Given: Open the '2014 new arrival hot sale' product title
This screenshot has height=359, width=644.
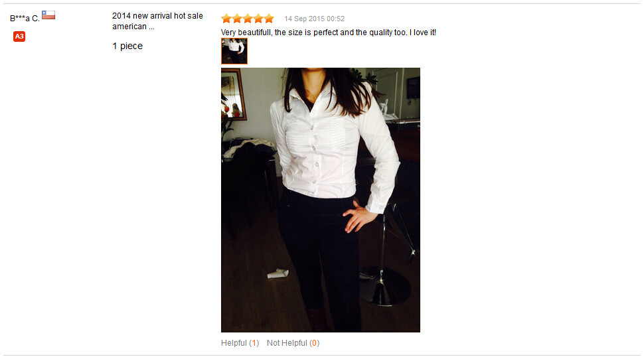Looking at the screenshot, I should (x=157, y=21).
